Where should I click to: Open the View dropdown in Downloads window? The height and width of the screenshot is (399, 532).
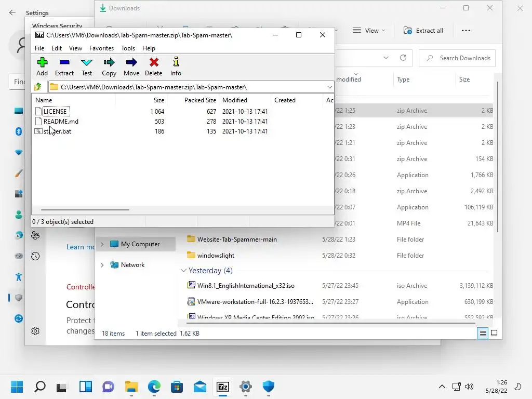coord(369,31)
